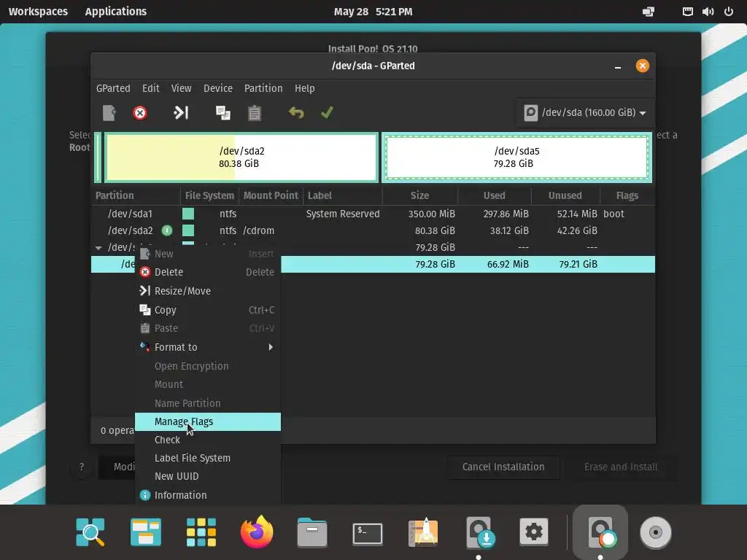This screenshot has width=747, height=560.
Task: Choose New UUID in the context menu
Action: (x=208, y=476)
